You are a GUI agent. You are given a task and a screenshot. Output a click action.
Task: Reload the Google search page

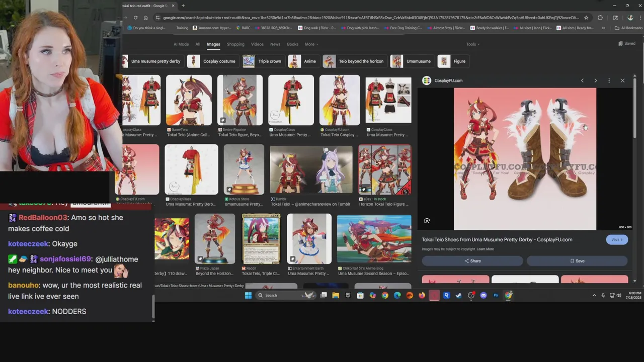tap(135, 18)
